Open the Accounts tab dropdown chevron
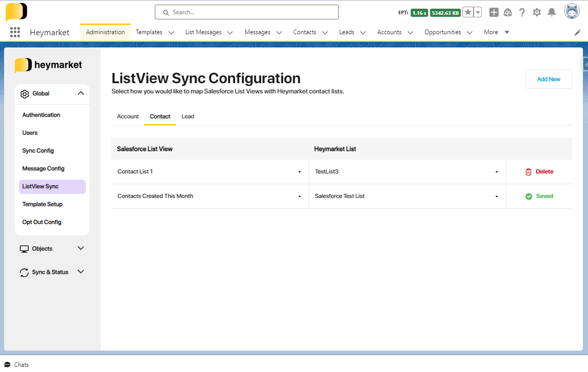Image resolution: width=588 pixels, height=372 pixels. (410, 33)
